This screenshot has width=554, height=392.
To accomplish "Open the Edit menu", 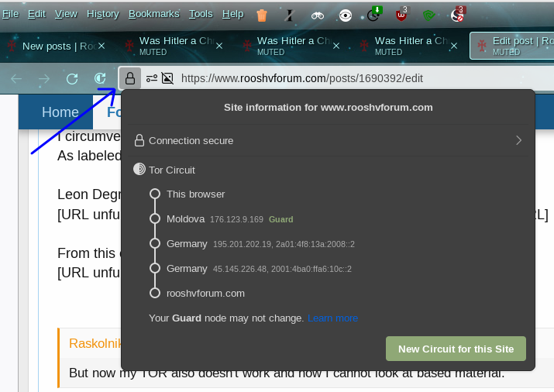I will coord(36,14).
